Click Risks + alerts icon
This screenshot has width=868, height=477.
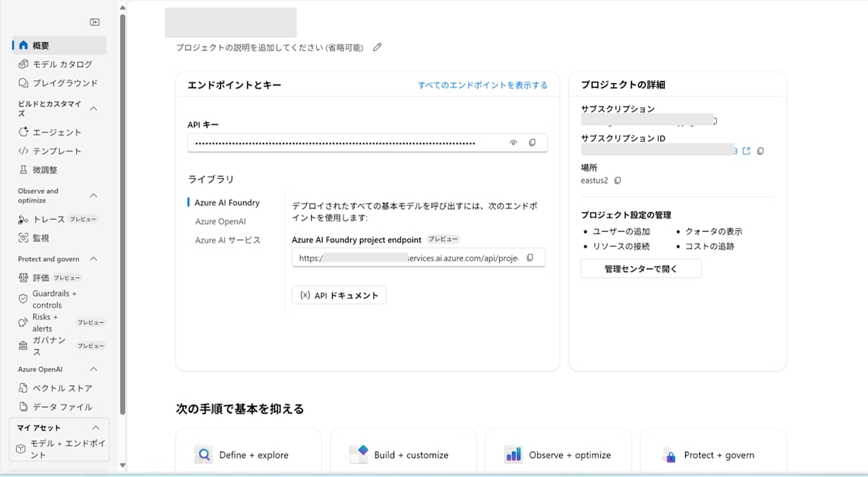coord(23,323)
